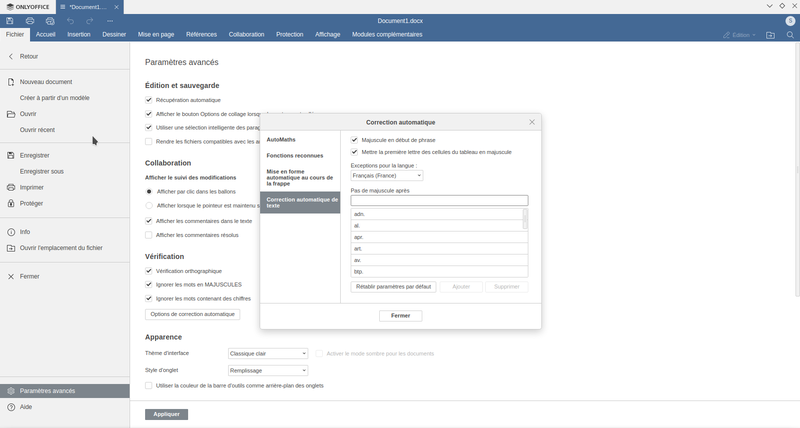Select AutoMaths in the dialog sidebar
Image resolution: width=800 pixels, height=428 pixels.
(x=281, y=139)
